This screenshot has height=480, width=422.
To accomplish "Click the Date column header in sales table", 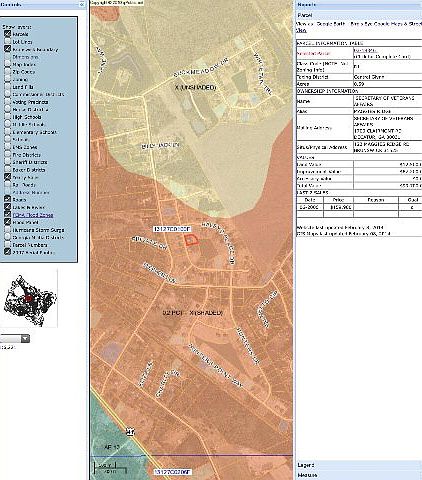I will [310, 200].
